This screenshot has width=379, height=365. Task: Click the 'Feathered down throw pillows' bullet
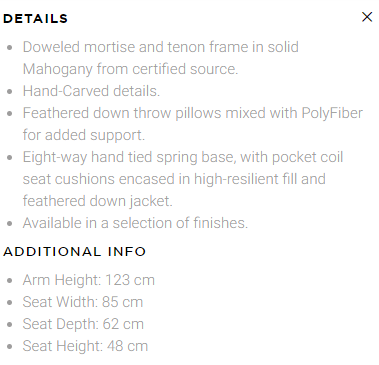pyautogui.click(x=193, y=113)
